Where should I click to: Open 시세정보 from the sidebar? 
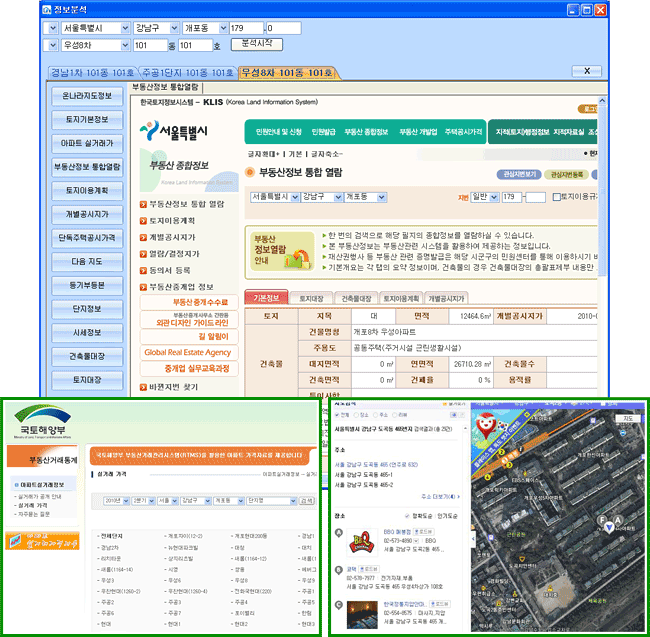point(87,332)
